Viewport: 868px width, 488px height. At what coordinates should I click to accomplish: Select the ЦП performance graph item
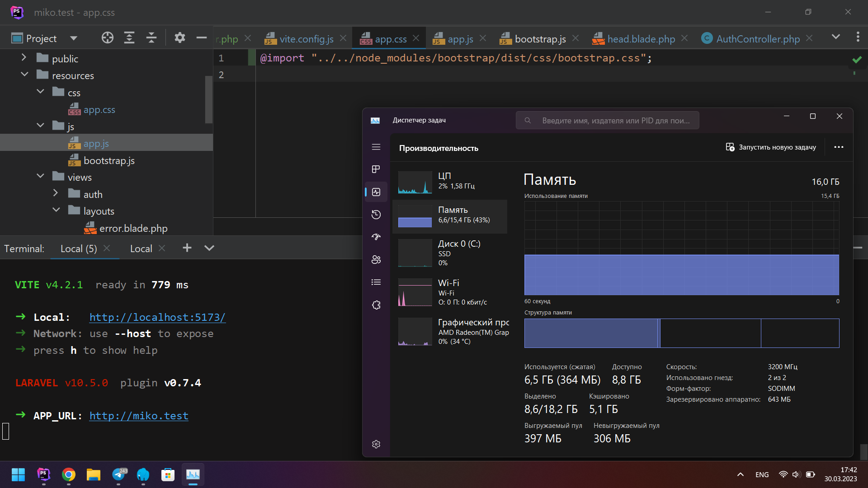[x=449, y=181]
